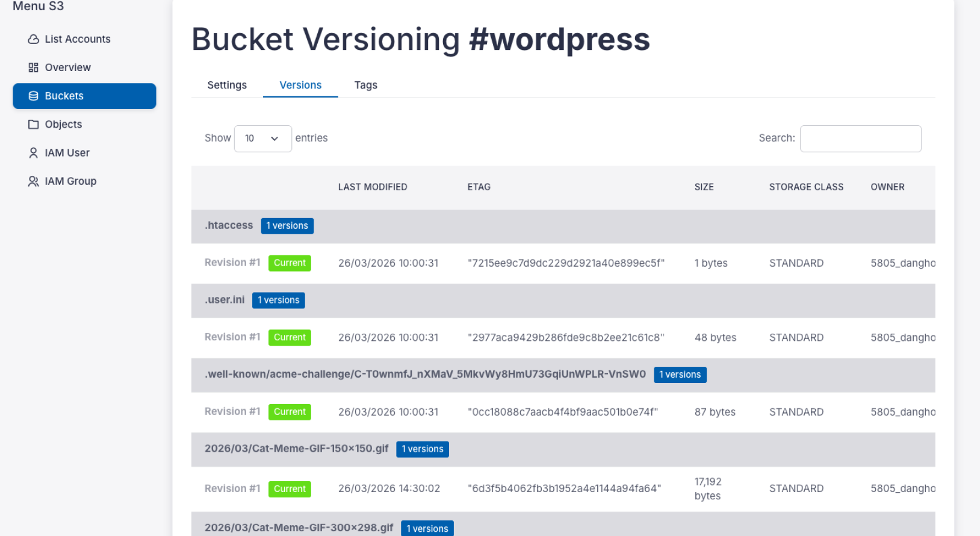Click the ETag "6d3f5b4062fb3b1952a4e1144a94fa64"
The width and height of the screenshot is (980, 536).
(565, 488)
